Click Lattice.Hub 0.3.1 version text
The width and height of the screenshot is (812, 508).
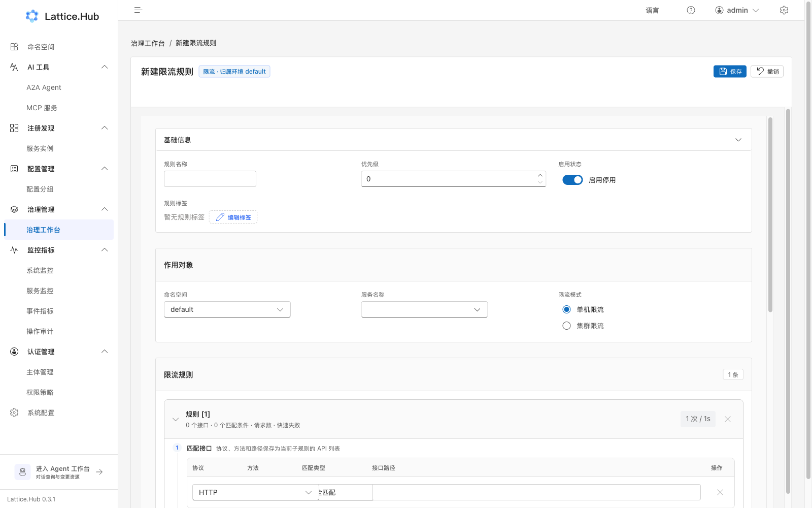31,499
